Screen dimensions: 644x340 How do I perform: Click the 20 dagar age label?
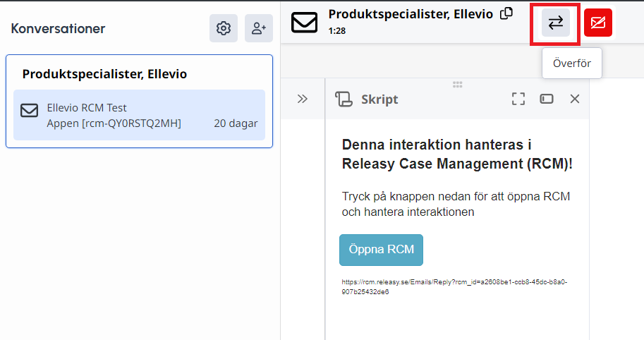tap(236, 123)
